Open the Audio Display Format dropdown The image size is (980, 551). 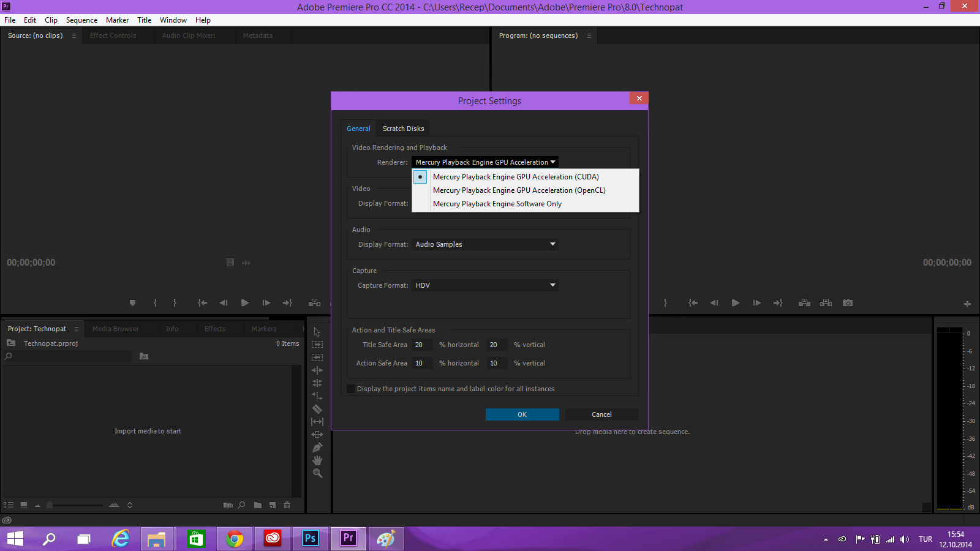(484, 244)
